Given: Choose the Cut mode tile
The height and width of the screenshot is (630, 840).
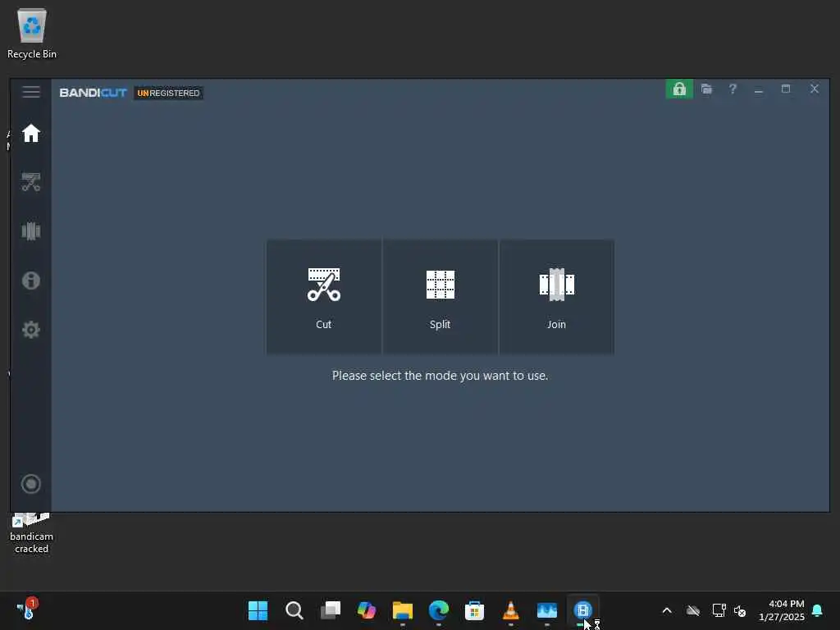Looking at the screenshot, I should click(323, 297).
